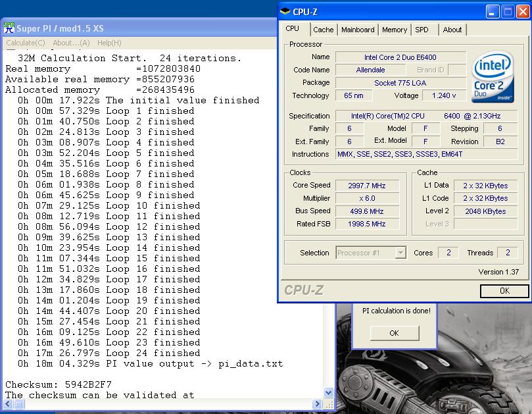The width and height of the screenshot is (532, 414).
Task: Open the Calculate(C) menu in Super PI
Action: coord(26,43)
